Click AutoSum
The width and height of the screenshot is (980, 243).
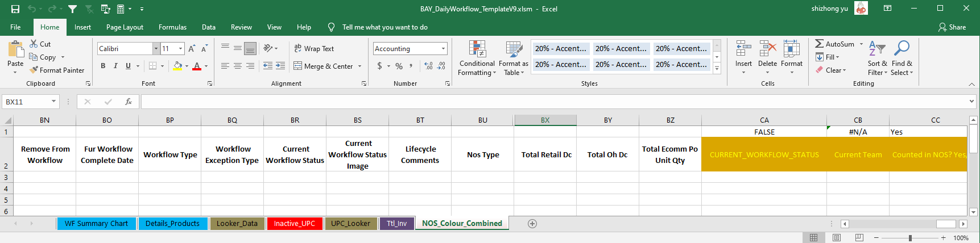point(834,44)
